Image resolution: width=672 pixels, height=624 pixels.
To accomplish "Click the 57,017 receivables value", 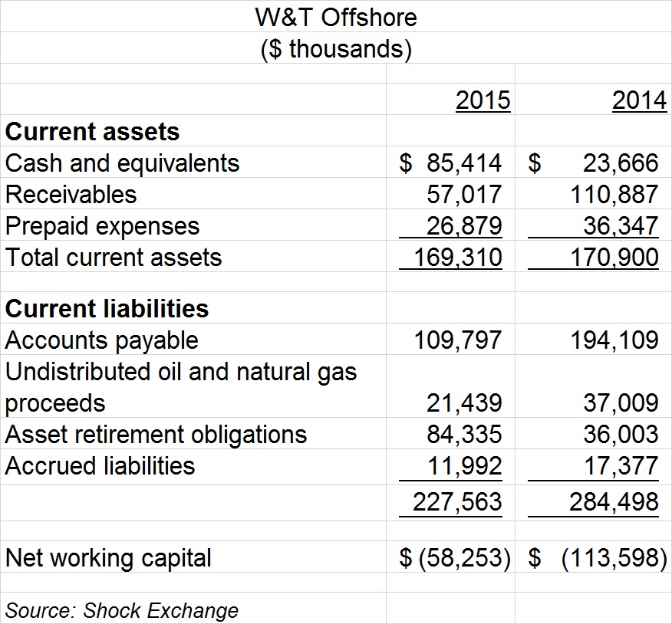I will click(x=463, y=195).
